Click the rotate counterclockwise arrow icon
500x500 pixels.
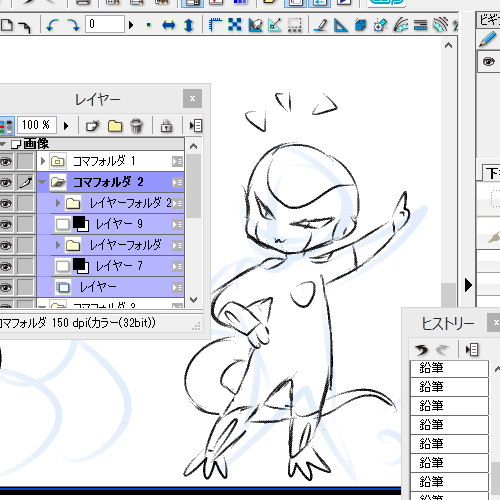(x=52, y=25)
